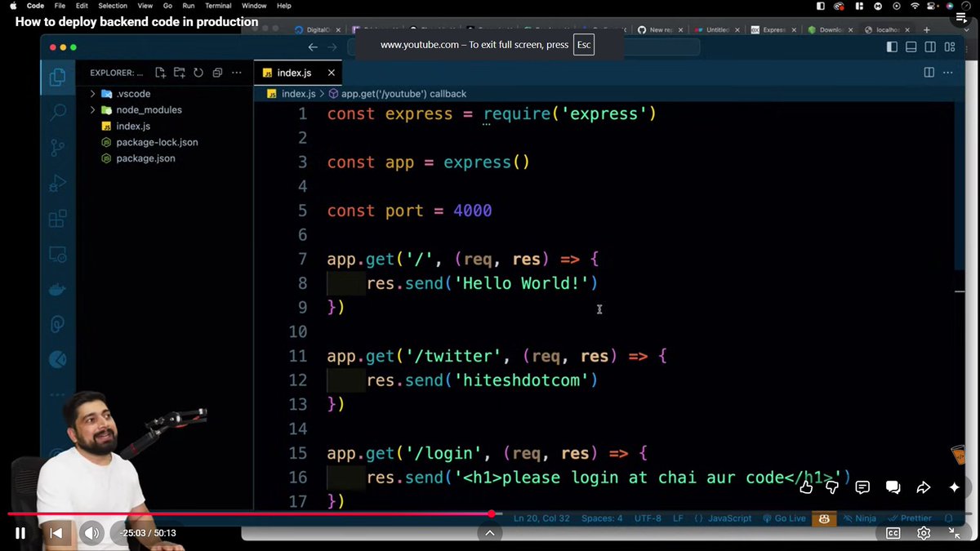Open Explorer more actions (three dots)

coord(237,73)
